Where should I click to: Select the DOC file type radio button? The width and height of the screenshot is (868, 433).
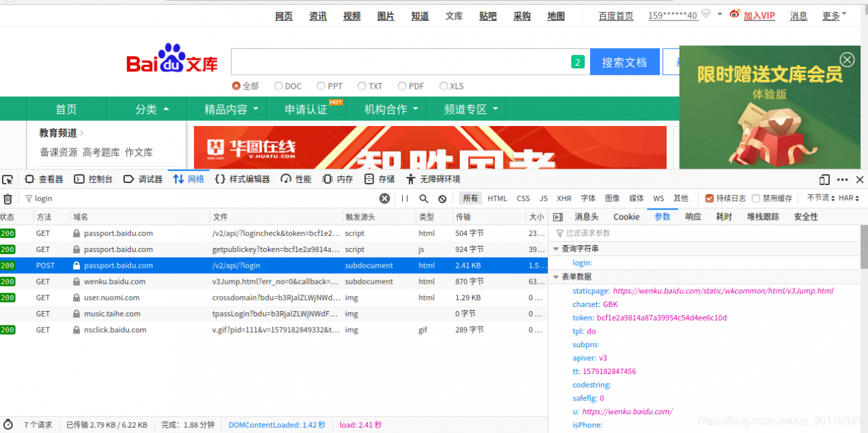point(279,86)
